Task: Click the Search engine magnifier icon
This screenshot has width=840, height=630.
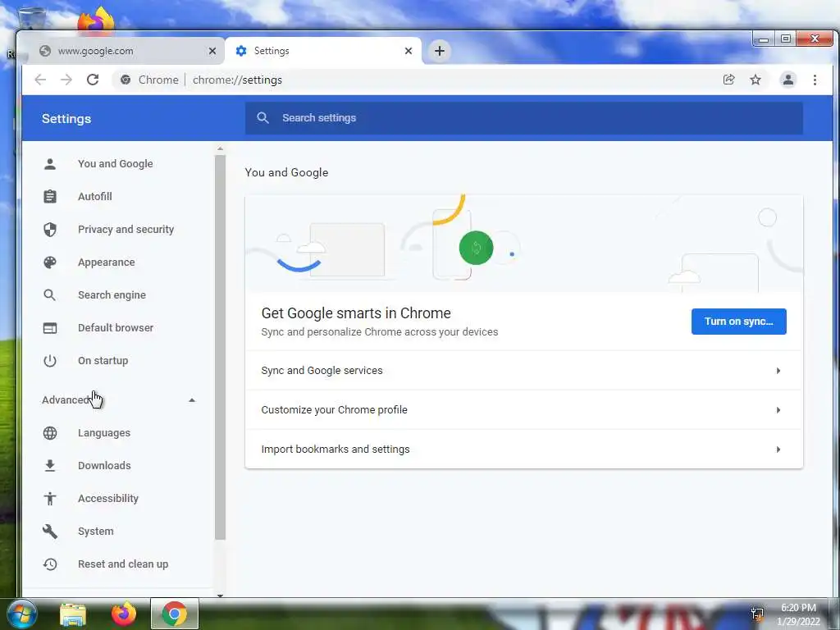Action: pos(50,295)
